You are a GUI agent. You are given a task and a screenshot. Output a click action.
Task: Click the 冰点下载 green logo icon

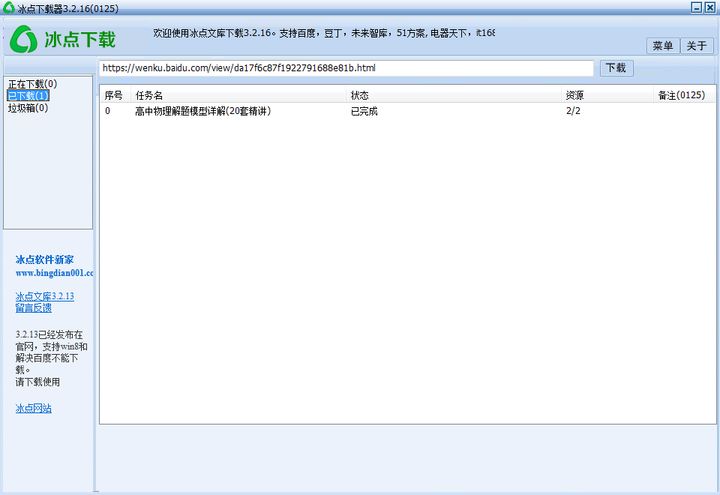click(24, 41)
